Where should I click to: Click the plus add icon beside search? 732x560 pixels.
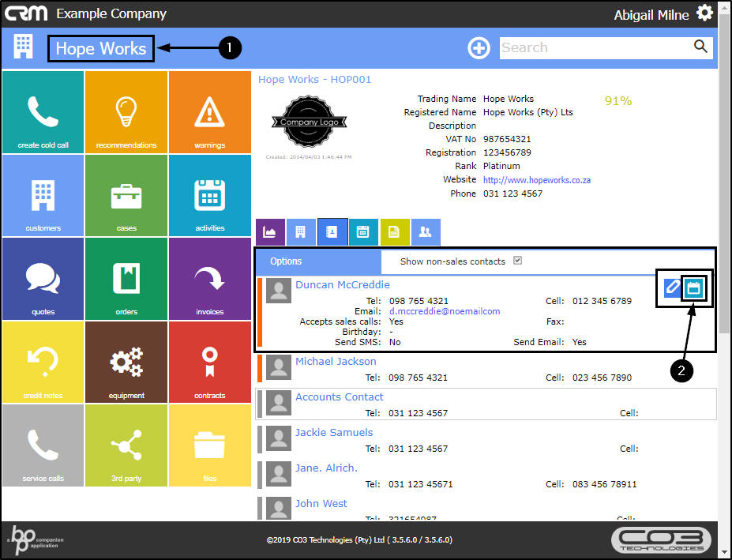coord(479,47)
